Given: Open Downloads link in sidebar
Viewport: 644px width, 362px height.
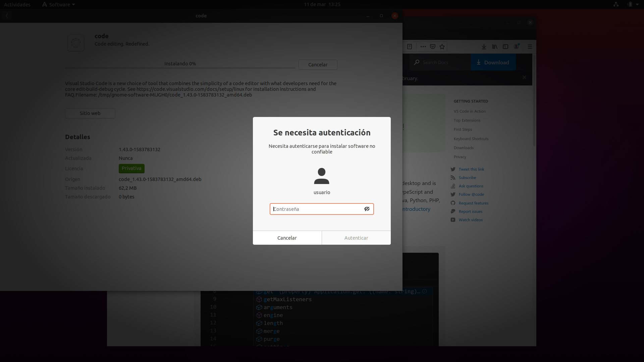Looking at the screenshot, I should coord(464,148).
